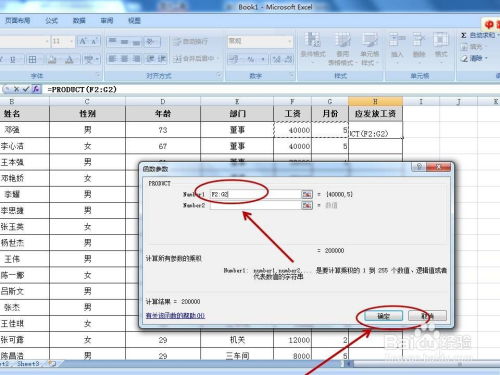
Task: Click the Fill Color bucket icon
Action: (x=53, y=60)
